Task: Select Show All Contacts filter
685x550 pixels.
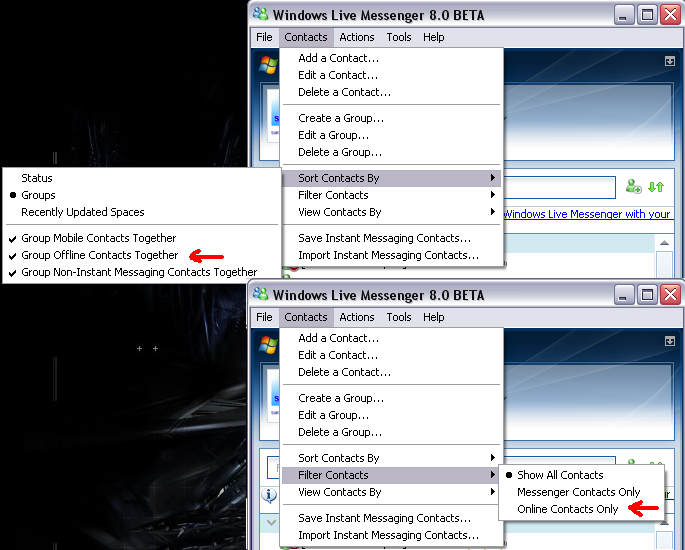Action: click(x=581, y=475)
